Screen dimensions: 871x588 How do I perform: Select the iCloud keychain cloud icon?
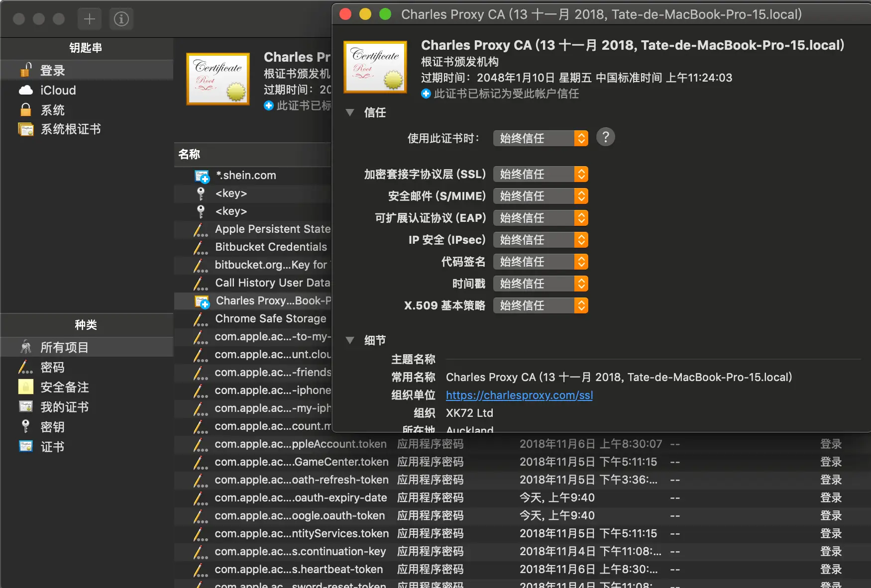[x=26, y=90]
